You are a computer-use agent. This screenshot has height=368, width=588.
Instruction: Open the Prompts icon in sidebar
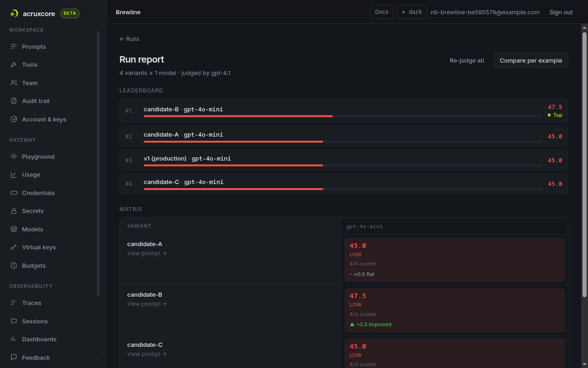[x=14, y=46]
